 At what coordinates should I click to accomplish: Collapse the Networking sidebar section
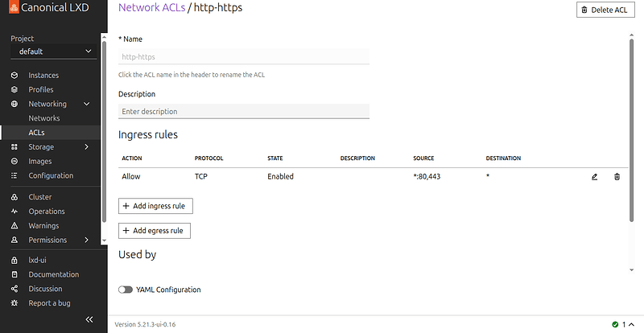coord(86,104)
